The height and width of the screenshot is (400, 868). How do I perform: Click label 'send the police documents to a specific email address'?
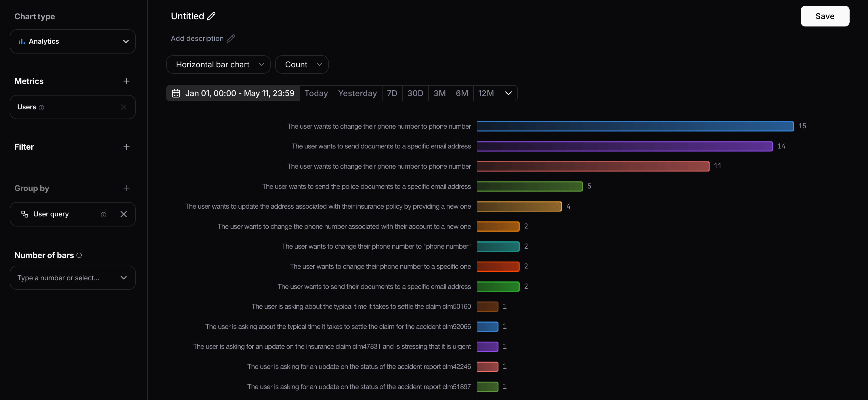point(366,186)
